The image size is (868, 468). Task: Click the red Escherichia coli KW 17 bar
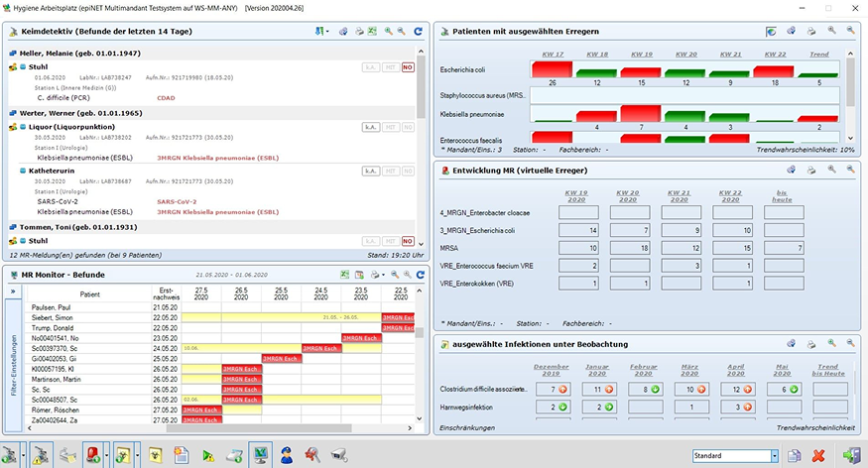point(553,68)
